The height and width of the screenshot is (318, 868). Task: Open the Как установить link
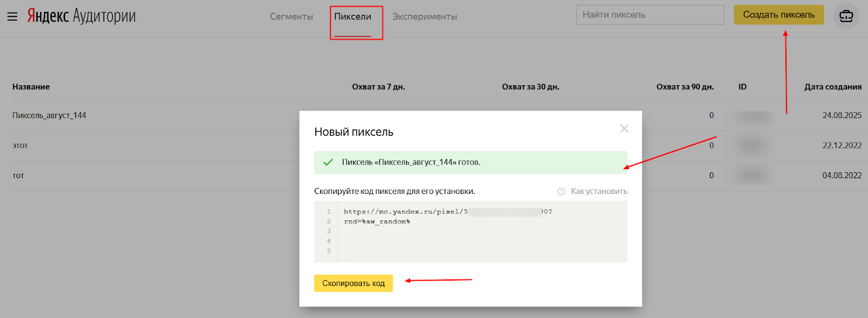tap(598, 191)
